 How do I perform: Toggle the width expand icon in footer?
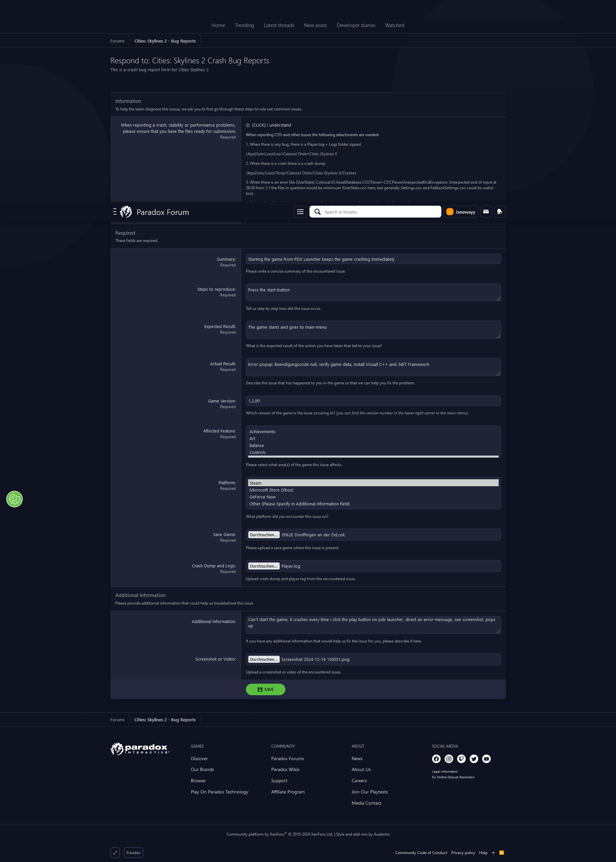coord(115,852)
